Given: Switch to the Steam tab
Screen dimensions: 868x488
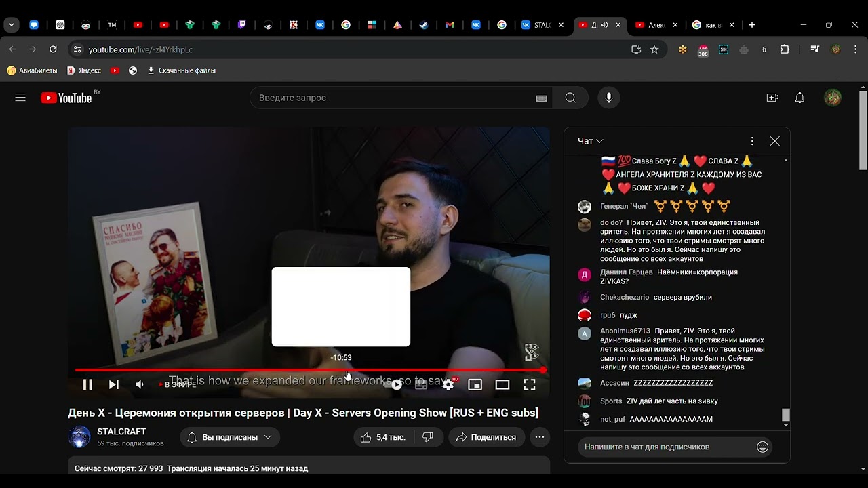Looking at the screenshot, I should [424, 25].
